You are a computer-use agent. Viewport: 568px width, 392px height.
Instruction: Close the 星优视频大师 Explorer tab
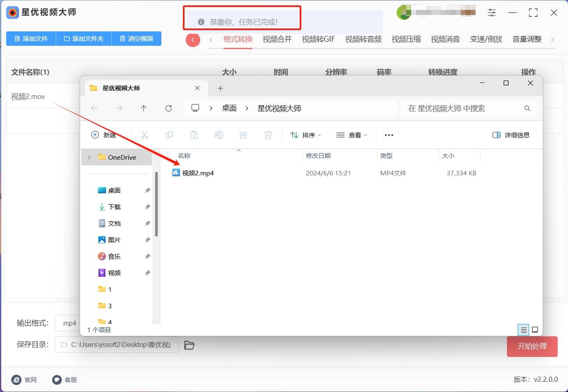tap(197, 88)
